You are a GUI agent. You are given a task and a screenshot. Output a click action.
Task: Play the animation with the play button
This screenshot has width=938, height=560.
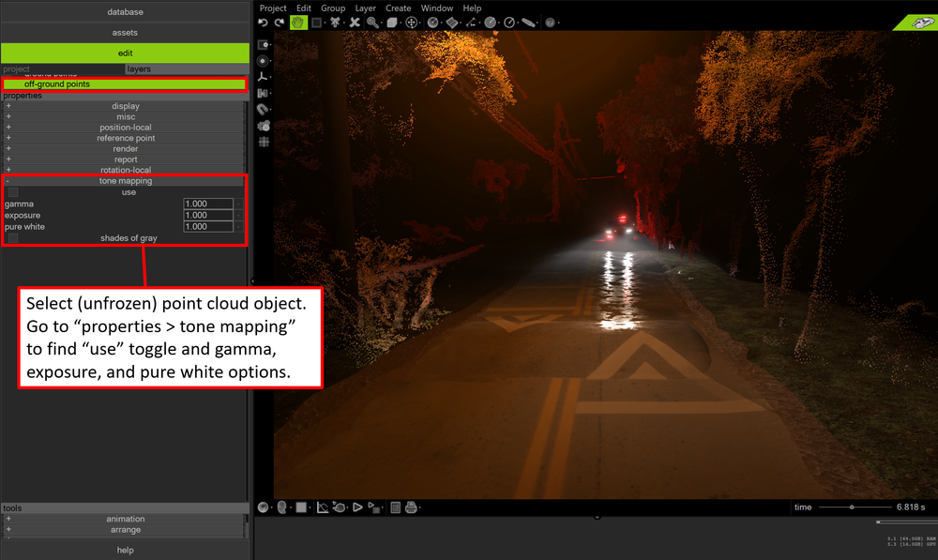(357, 507)
